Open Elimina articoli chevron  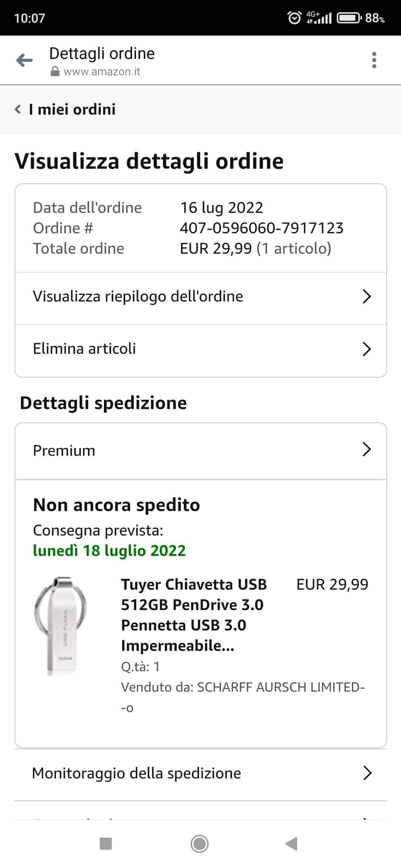[367, 349]
